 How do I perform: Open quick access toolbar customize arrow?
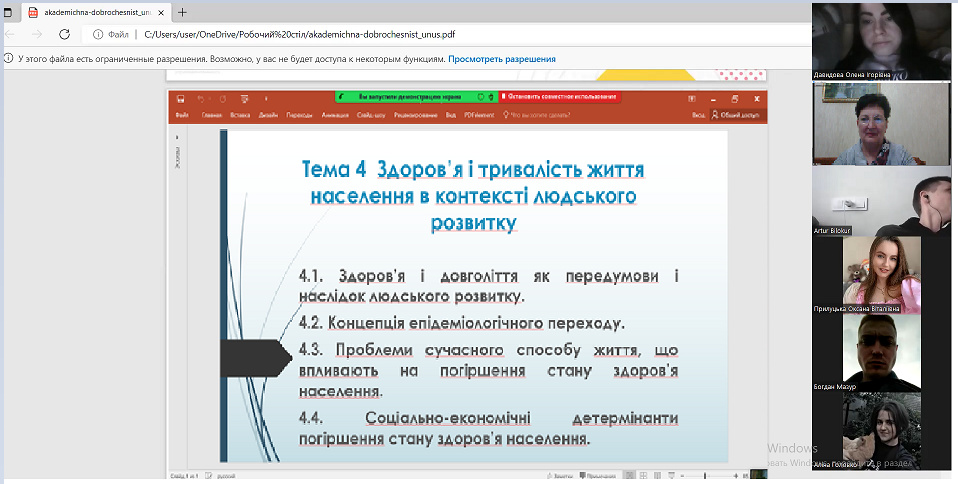266,98
